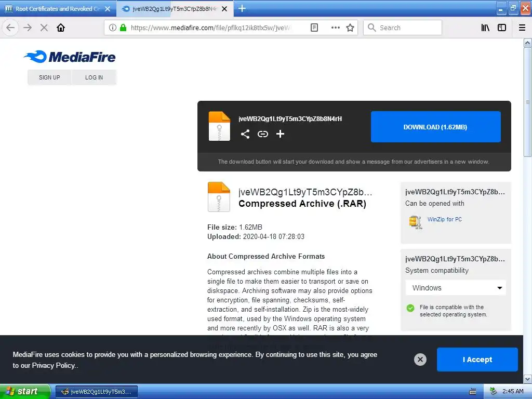Open the Library icon
This screenshot has width=532, height=399.
click(485, 28)
